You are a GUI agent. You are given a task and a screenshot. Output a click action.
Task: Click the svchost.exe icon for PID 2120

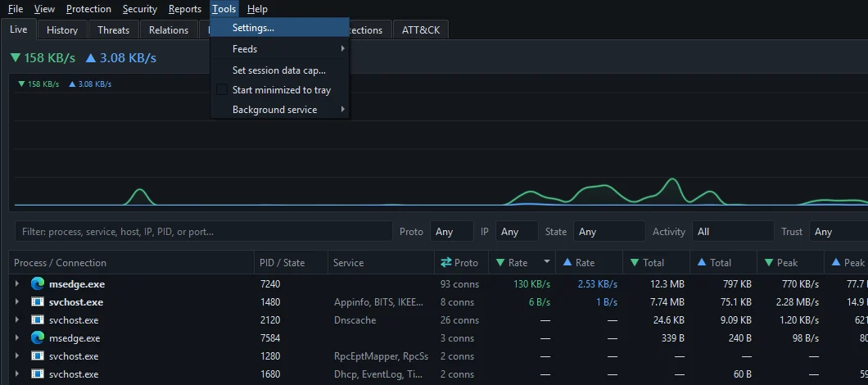[37, 320]
